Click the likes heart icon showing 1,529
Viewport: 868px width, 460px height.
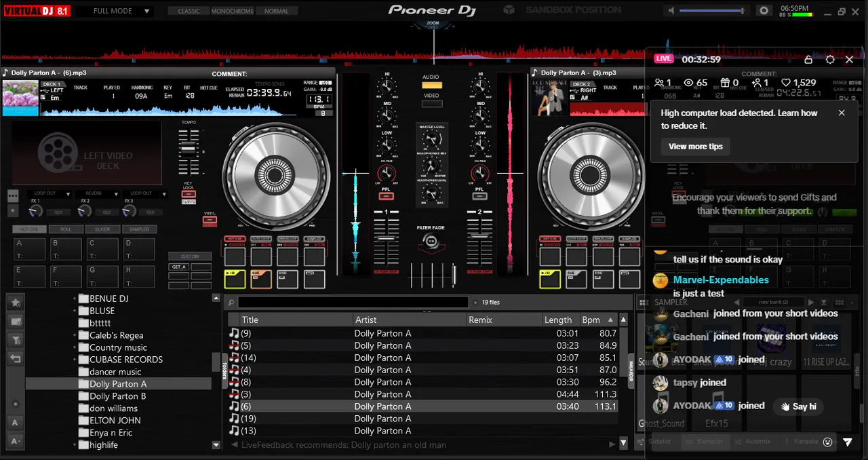(786, 83)
